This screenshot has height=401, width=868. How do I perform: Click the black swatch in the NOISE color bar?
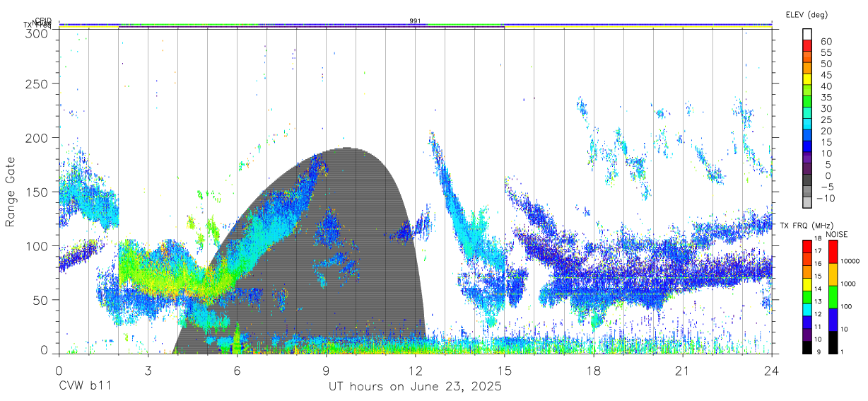[x=832, y=342]
